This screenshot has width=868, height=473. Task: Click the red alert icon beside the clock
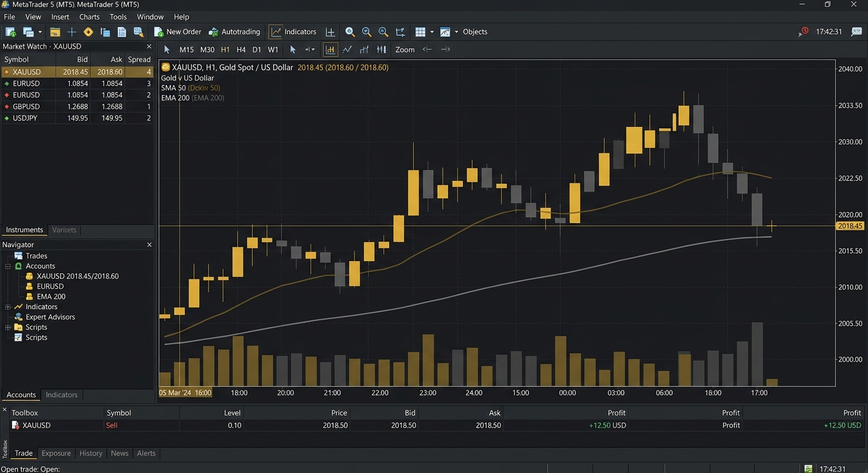(803, 31)
